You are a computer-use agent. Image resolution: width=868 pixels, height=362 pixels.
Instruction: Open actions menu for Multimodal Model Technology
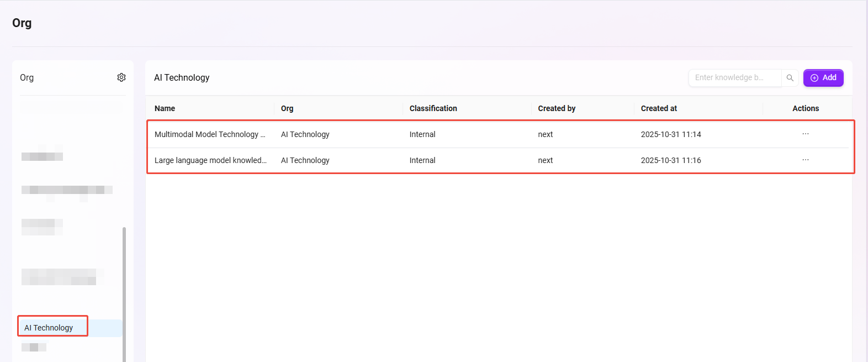(805, 134)
